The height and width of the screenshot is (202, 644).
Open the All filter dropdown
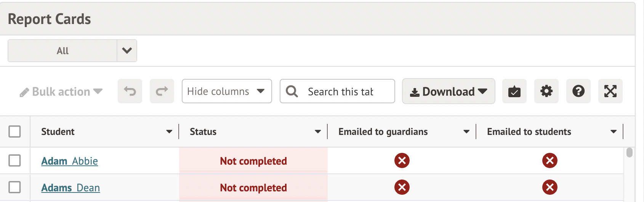[x=127, y=51]
